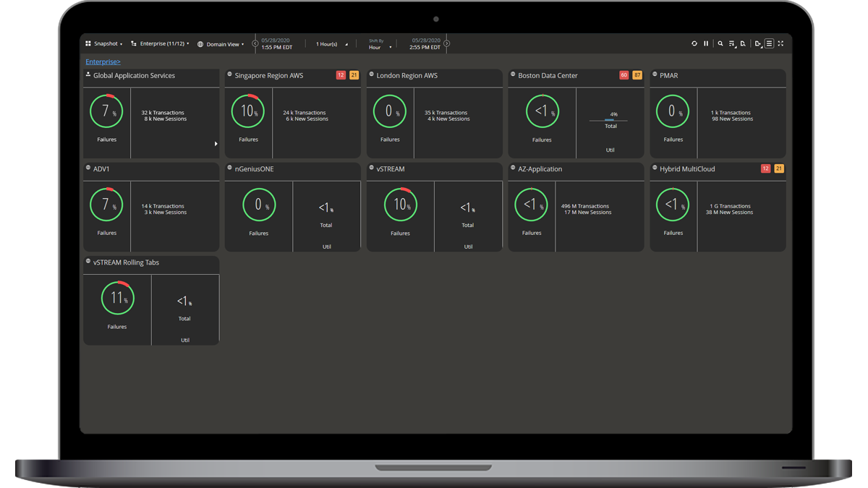Click the nGeniusONE card header icon
Image resolution: width=868 pixels, height=488 pixels.
(x=230, y=168)
